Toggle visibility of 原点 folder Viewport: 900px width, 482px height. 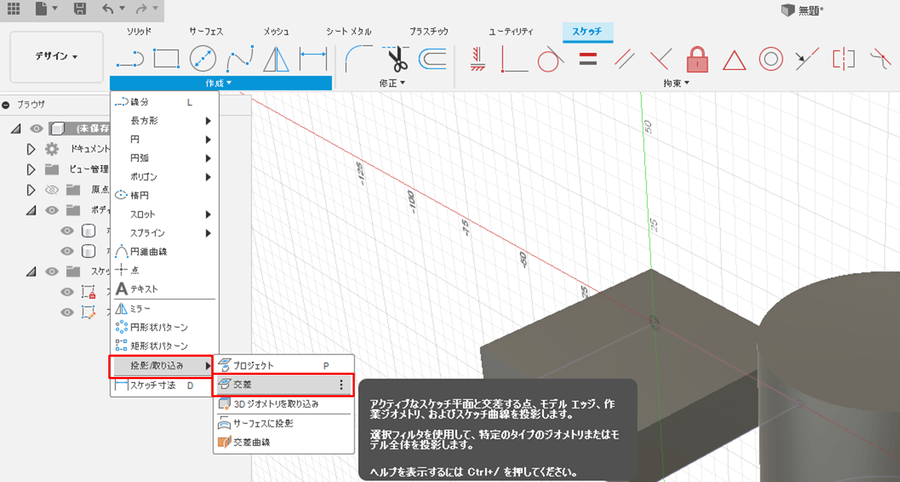[x=52, y=189]
